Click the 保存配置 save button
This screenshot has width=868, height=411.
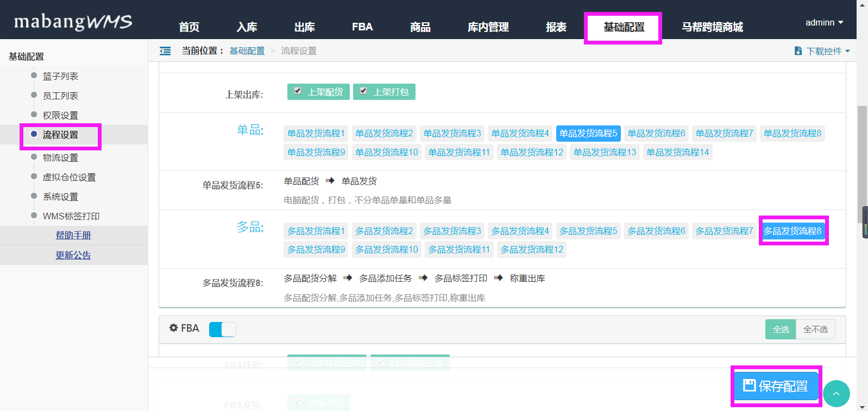776,386
